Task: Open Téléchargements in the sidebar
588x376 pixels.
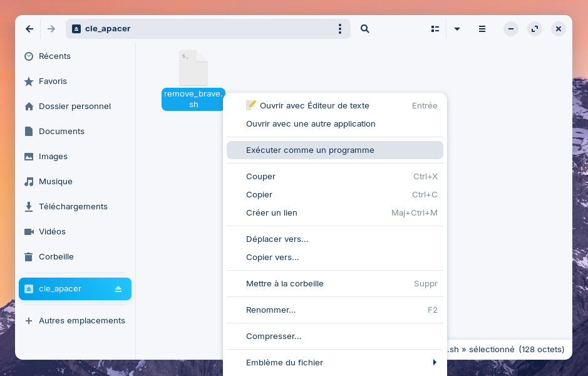Action: pos(75,207)
